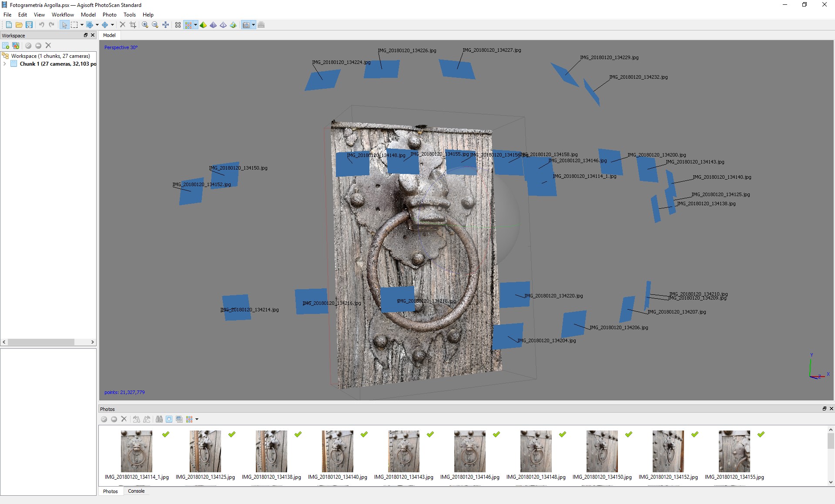The height and width of the screenshot is (504, 835).
Task: Open the Photos pane view mode dropdown
Action: click(x=197, y=419)
